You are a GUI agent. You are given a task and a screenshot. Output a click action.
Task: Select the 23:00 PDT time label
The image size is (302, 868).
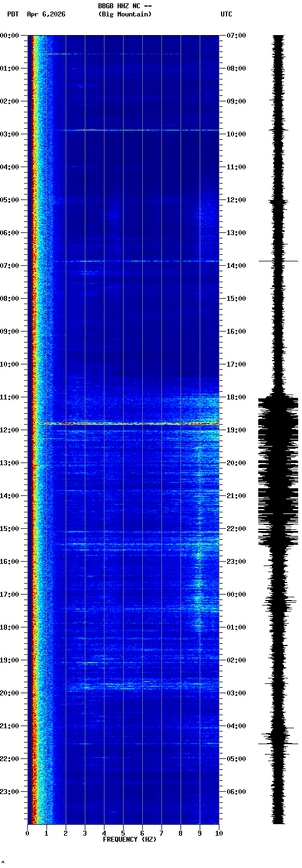pos(9,792)
